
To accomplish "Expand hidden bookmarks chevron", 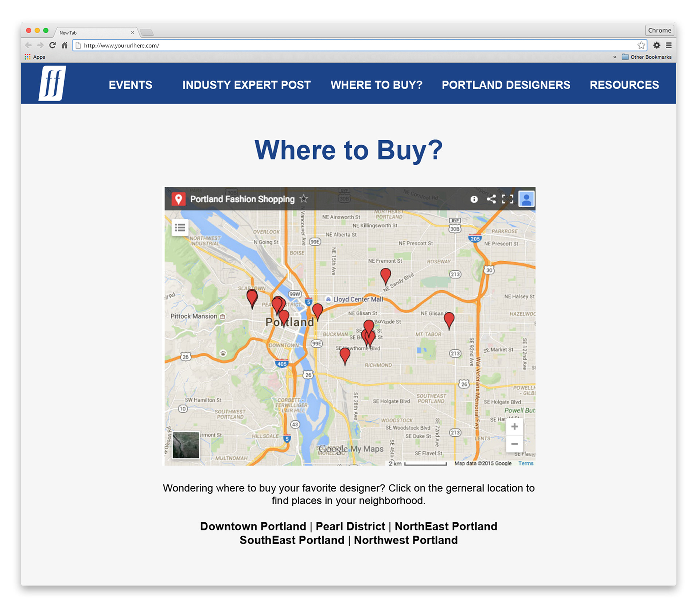I will click(615, 57).
